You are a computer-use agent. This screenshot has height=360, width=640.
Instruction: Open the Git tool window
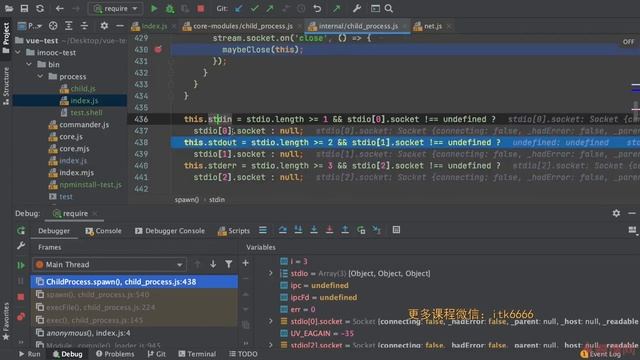(x=157, y=354)
